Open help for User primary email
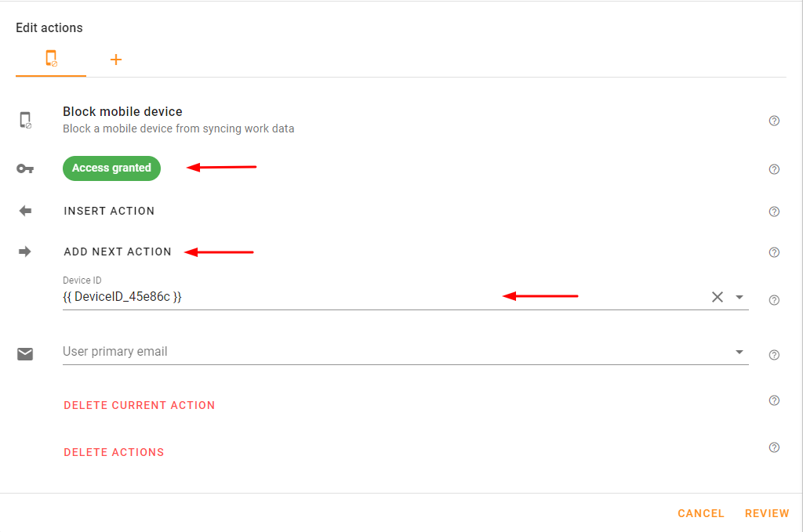Screen dimensions: 803x532 pos(774,355)
